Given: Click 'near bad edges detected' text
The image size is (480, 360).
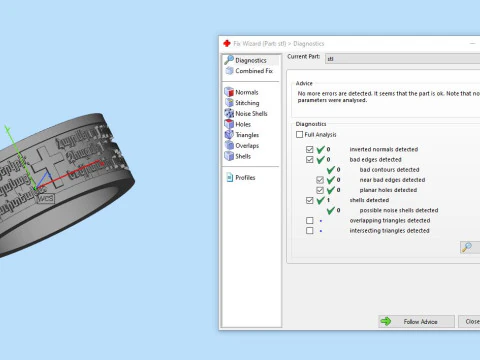Looking at the screenshot, I should (x=392, y=180).
